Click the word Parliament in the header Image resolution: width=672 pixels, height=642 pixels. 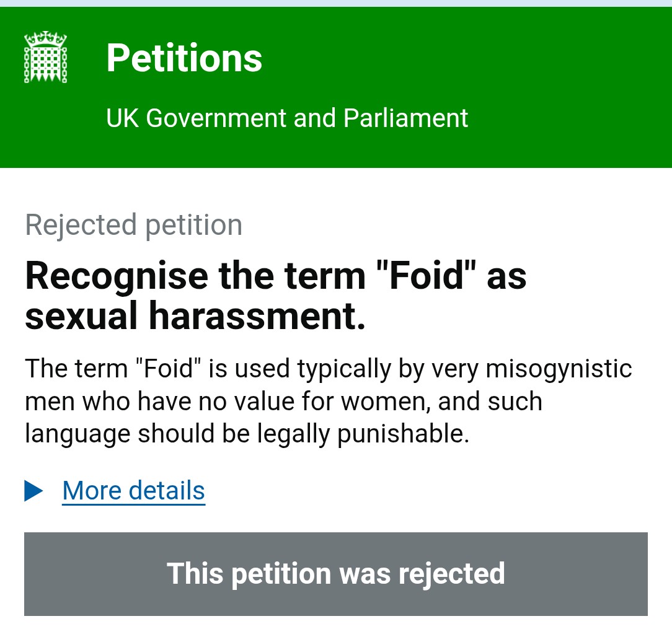click(x=405, y=118)
